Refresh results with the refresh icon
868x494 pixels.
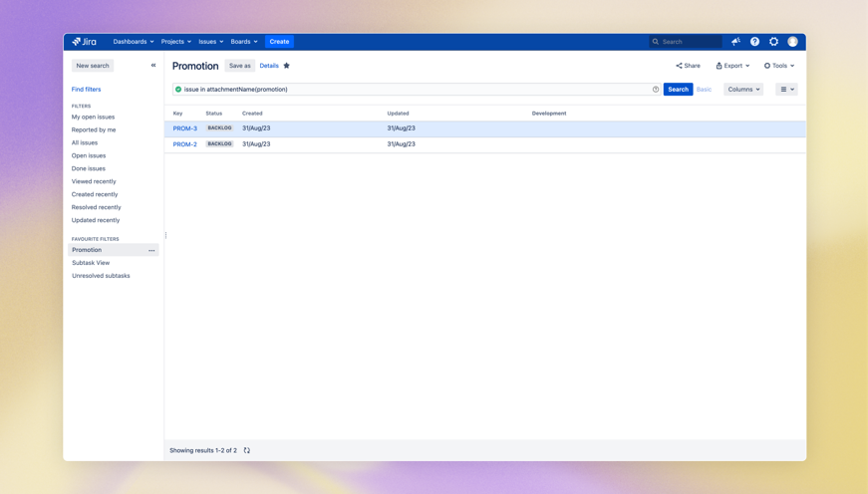pos(247,450)
